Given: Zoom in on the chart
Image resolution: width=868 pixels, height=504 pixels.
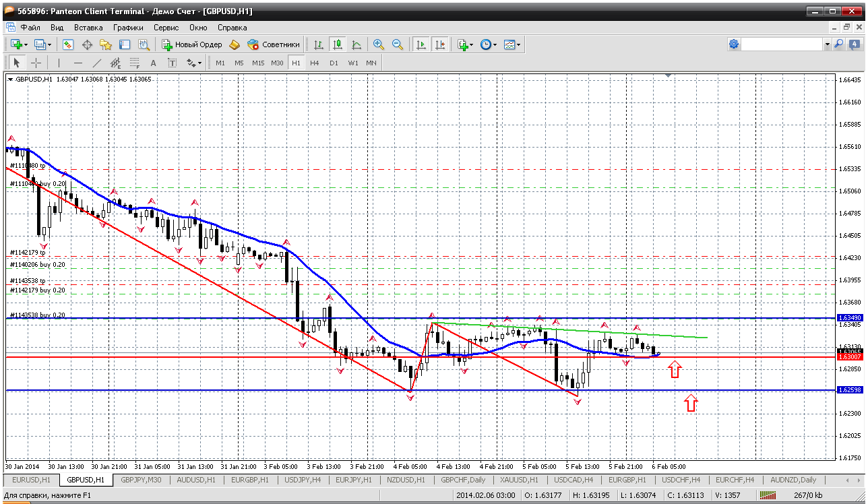Looking at the screenshot, I should tap(379, 44).
